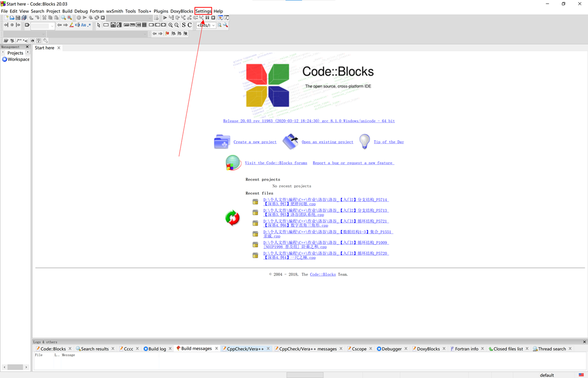This screenshot has width=588, height=378.
Task: Click the Copy toolbar icon
Action: coord(50,18)
